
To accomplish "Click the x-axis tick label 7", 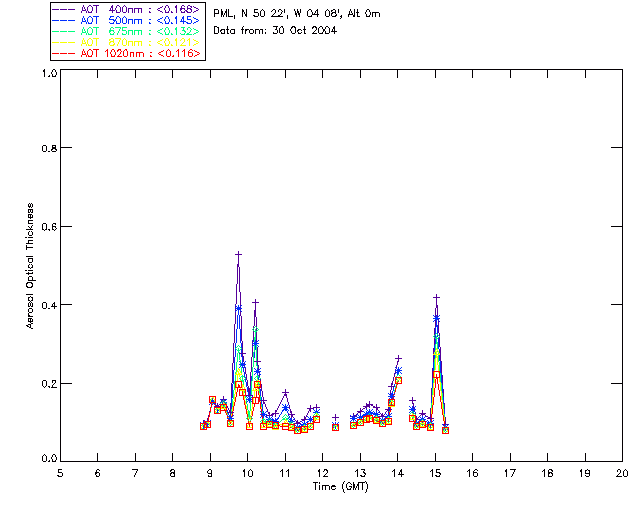I will [135, 473].
